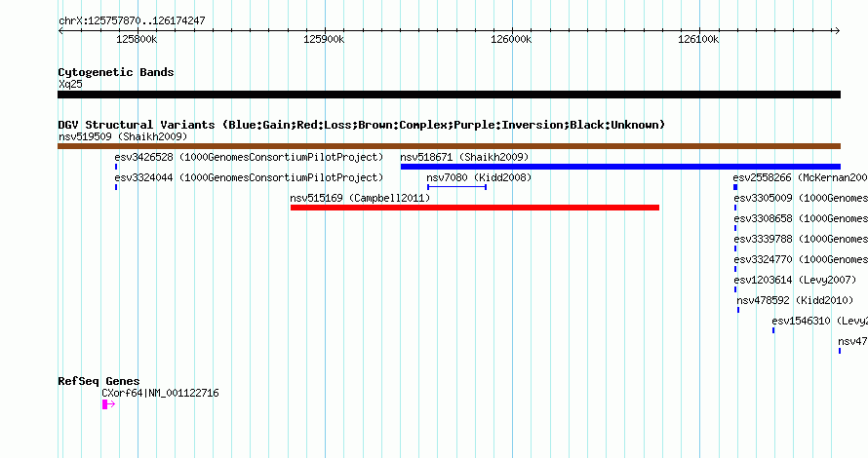
Task: Click the Cytogenetic Bands track title
Action: tap(116, 72)
